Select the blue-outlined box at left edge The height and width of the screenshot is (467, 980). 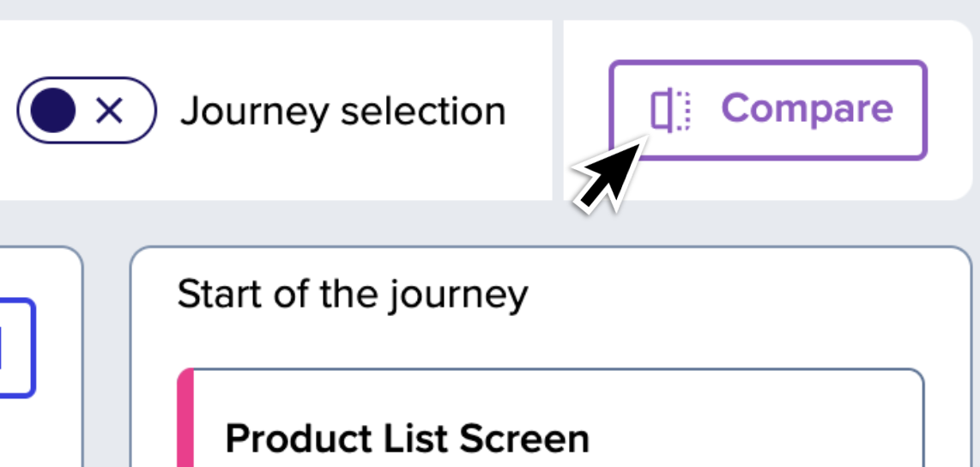point(17,348)
